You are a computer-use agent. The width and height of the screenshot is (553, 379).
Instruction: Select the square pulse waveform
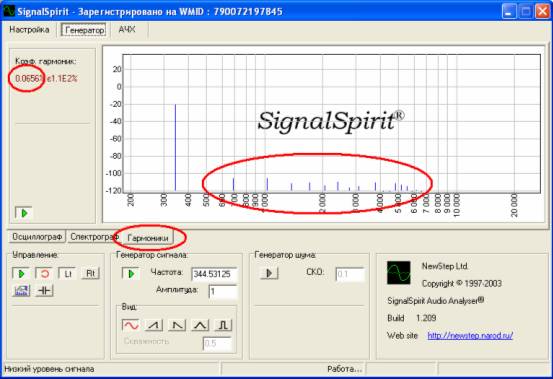223,325
